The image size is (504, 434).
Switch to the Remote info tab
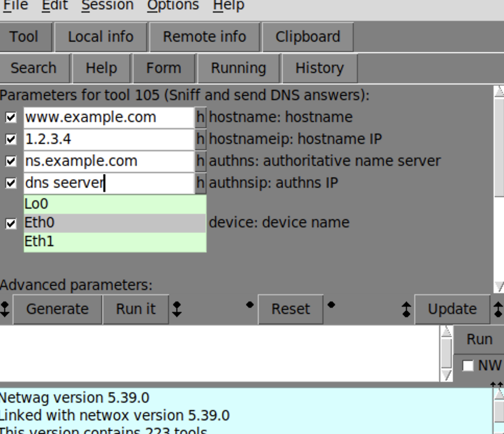click(x=205, y=37)
